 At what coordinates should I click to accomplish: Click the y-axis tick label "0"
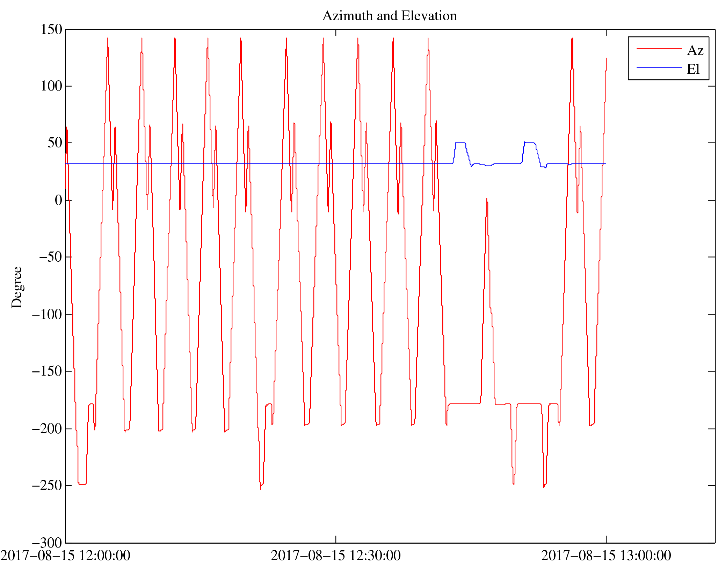coord(59,200)
